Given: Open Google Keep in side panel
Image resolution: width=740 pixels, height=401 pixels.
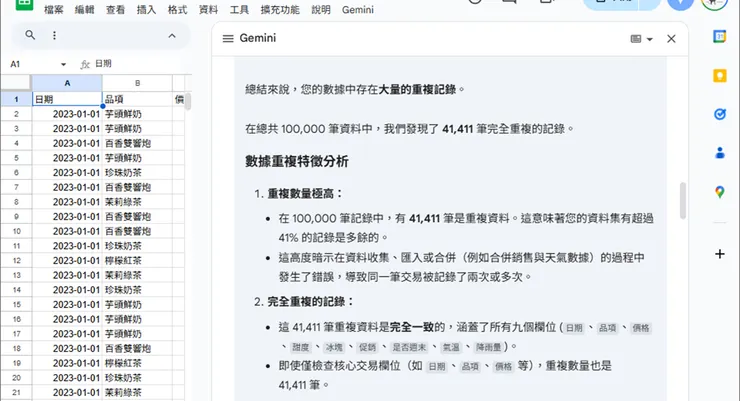Looking at the screenshot, I should pos(720,75).
